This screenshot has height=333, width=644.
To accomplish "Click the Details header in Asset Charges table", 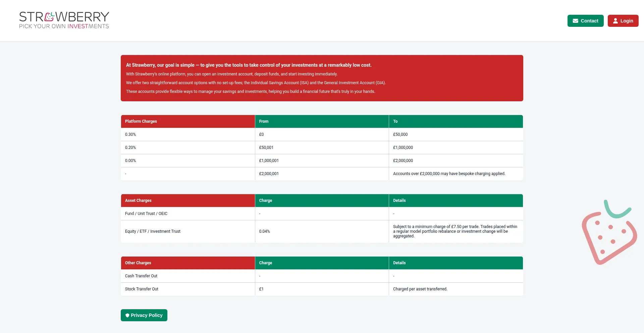I will (x=456, y=201).
